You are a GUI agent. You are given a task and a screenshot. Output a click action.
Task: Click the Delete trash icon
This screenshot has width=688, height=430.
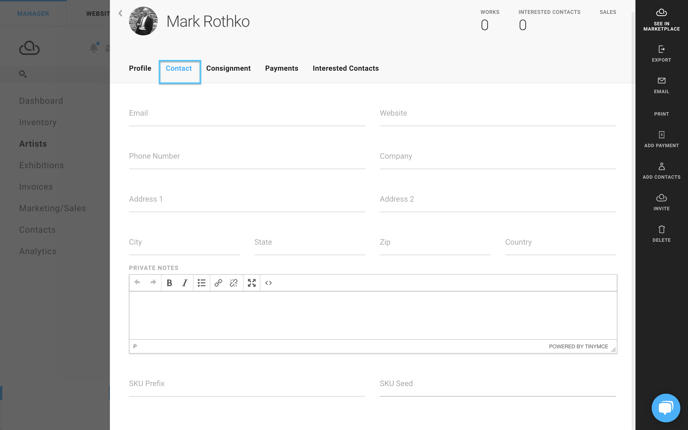click(x=661, y=229)
